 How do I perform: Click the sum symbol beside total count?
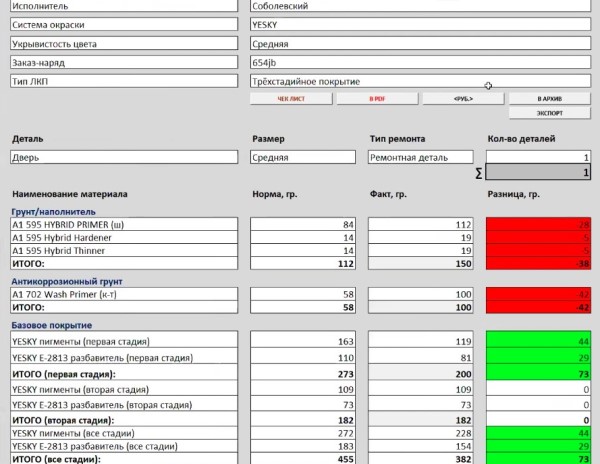tap(478, 173)
